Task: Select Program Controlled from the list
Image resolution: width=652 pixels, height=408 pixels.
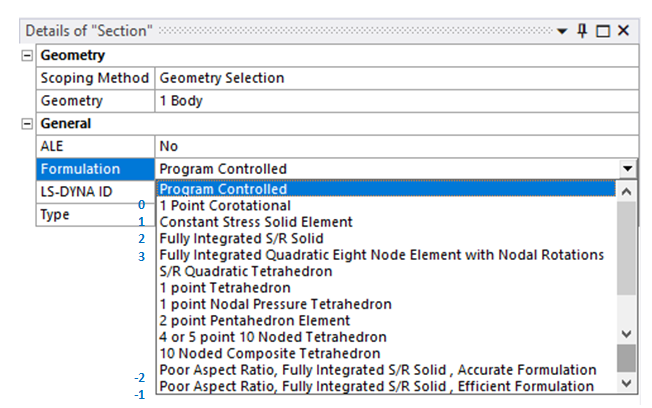Action: coord(224,189)
